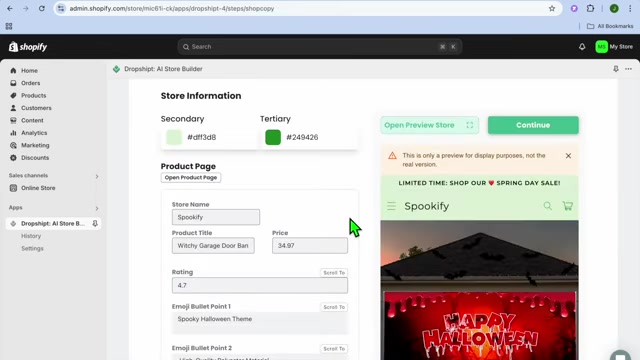The width and height of the screenshot is (640, 360).
Task: Bookmark this page with the star icon
Action: pos(552,8)
